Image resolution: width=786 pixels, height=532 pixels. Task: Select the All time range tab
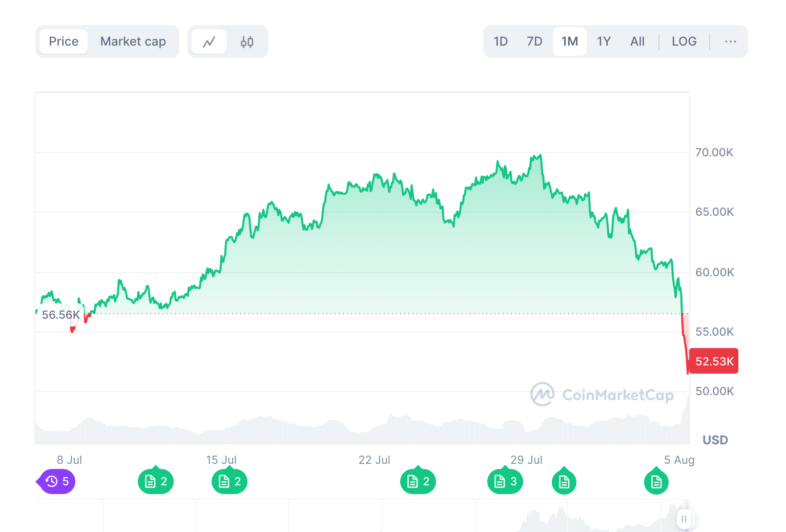point(637,42)
